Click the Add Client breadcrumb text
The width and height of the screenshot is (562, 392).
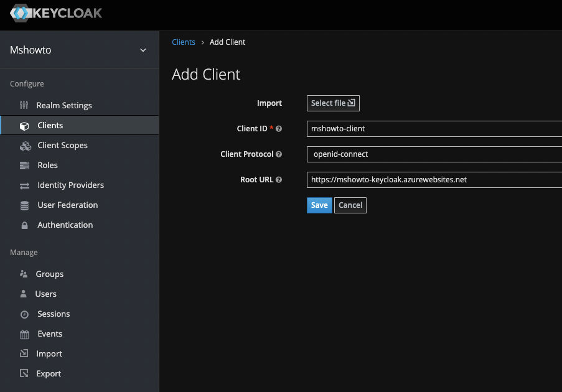coord(227,42)
